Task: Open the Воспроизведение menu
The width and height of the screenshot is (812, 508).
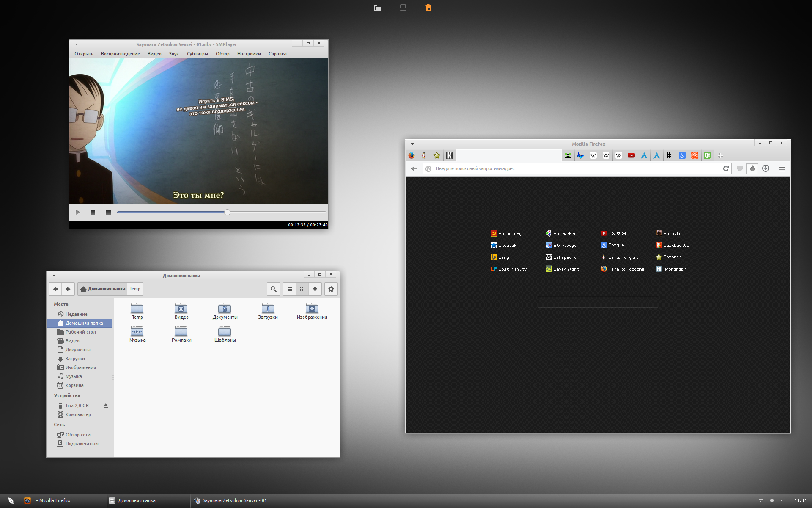Action: tap(120, 54)
